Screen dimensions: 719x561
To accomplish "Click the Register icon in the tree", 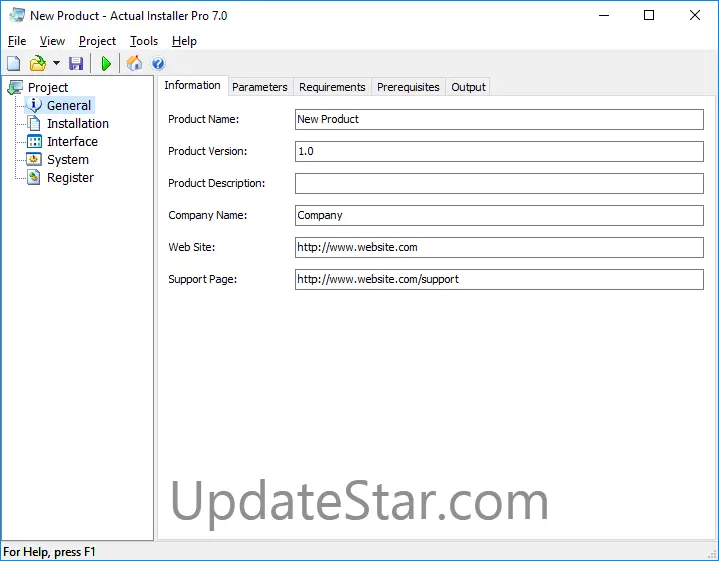I will click(34, 177).
